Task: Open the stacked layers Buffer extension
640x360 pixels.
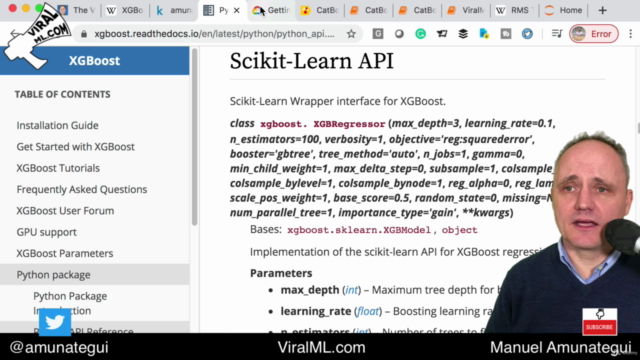Action: (463, 34)
